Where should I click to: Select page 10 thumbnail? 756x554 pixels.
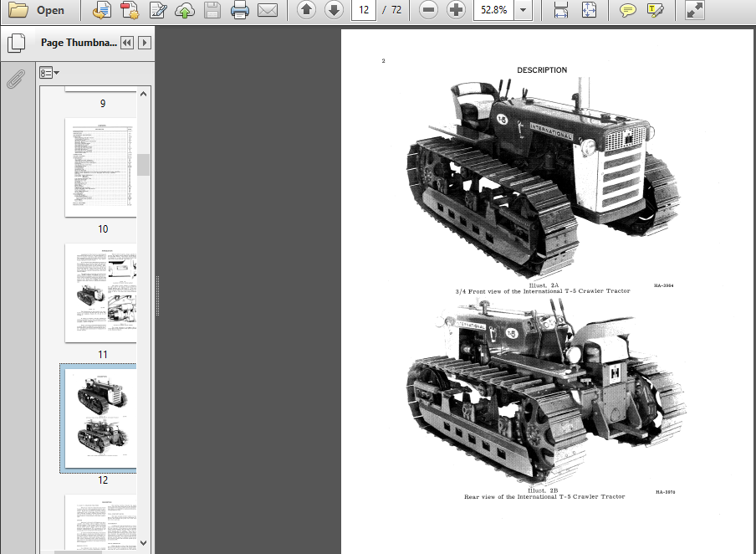click(100, 167)
